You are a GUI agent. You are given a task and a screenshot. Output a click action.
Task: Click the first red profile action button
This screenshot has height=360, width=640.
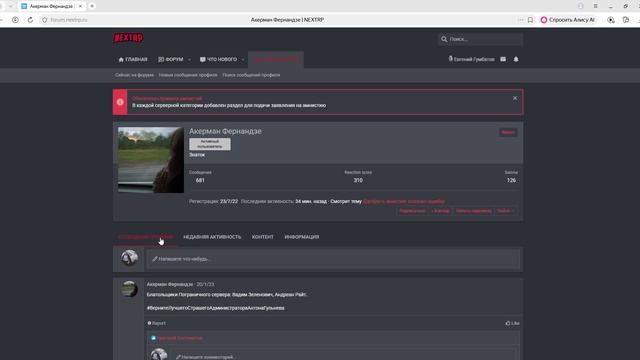(x=412, y=211)
